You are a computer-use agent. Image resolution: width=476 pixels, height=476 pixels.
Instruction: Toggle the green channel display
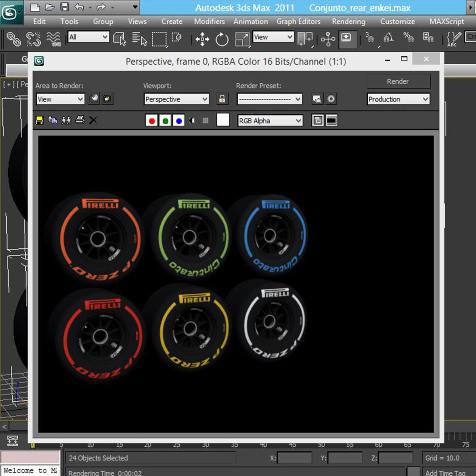click(x=165, y=121)
